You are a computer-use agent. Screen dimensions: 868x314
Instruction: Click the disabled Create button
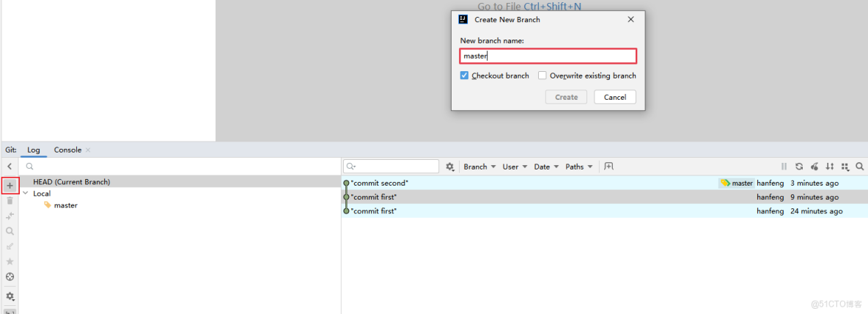click(566, 97)
